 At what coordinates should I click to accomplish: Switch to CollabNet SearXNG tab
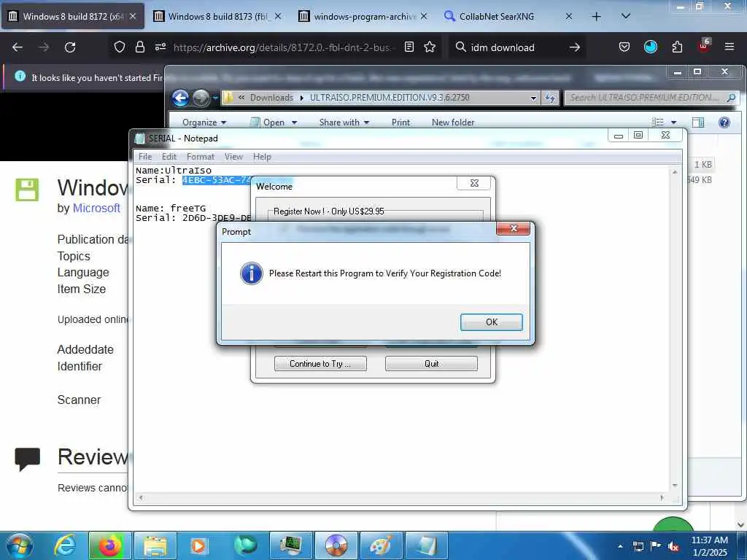click(508, 17)
